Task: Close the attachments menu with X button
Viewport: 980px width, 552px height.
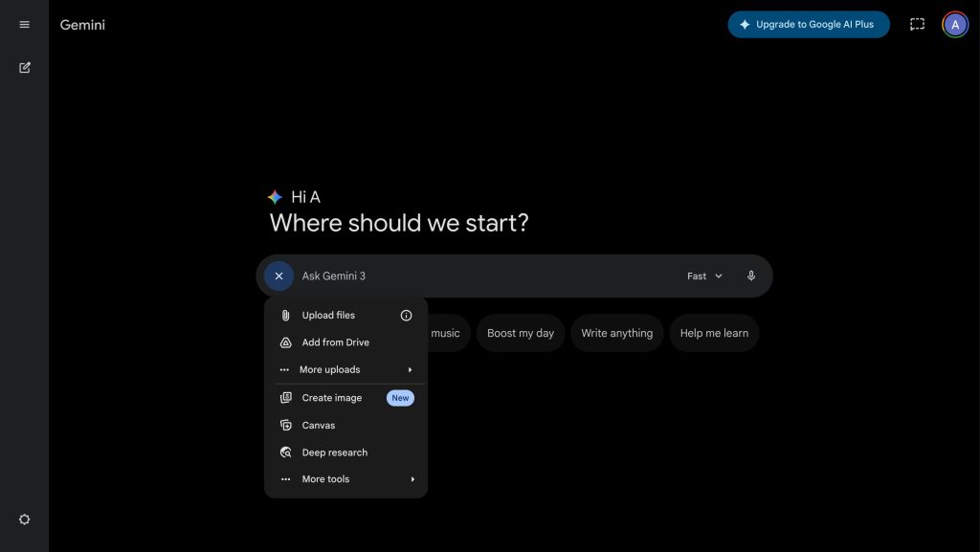Action: point(278,276)
